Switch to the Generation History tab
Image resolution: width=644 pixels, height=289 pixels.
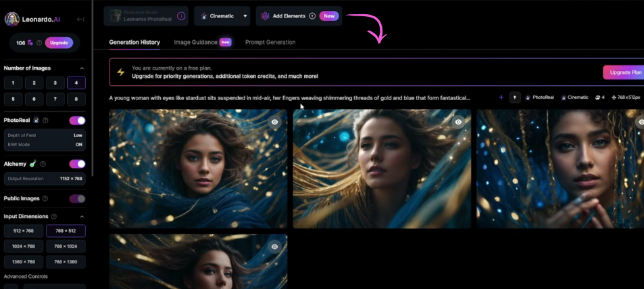click(x=134, y=43)
